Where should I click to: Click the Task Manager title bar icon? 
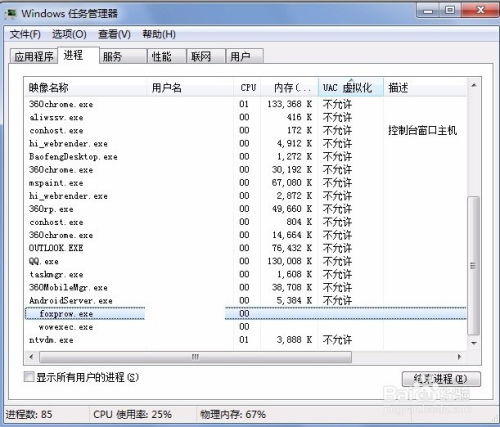(11, 14)
